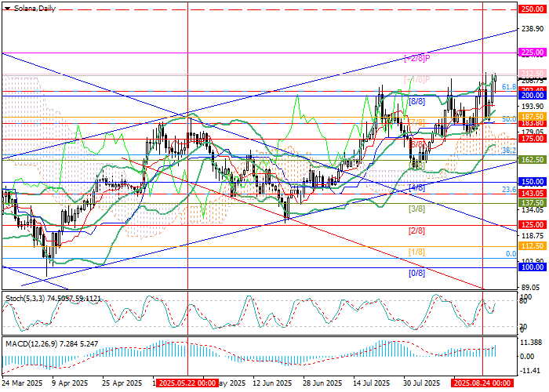Select the 28 Jun 2025 date label

tap(322, 383)
